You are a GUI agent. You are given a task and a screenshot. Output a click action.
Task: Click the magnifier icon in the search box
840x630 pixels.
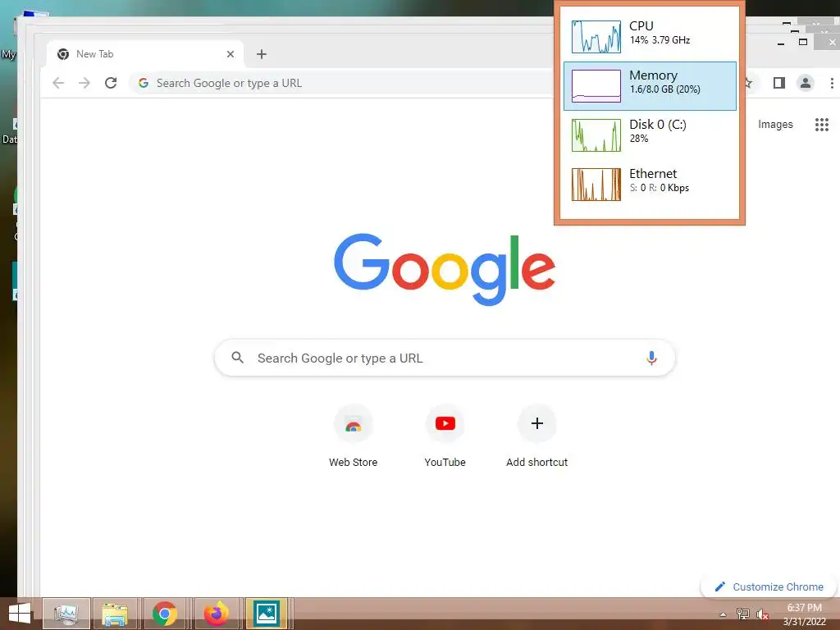click(237, 358)
